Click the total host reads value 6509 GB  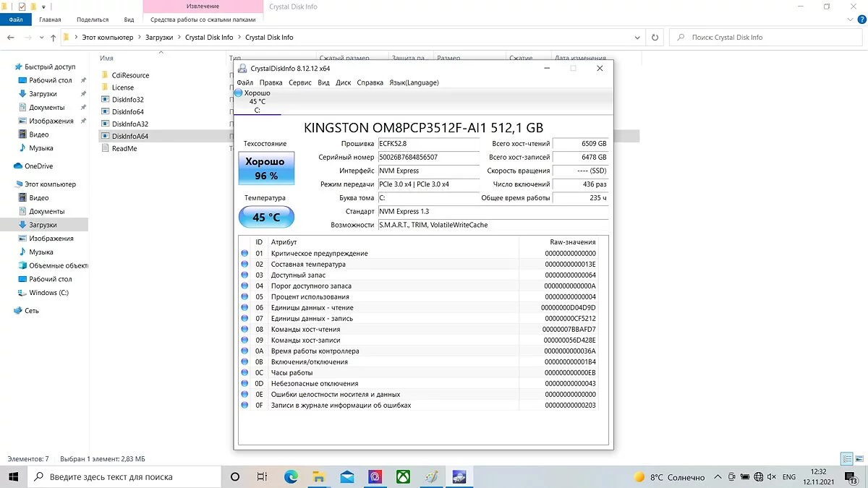click(x=580, y=144)
